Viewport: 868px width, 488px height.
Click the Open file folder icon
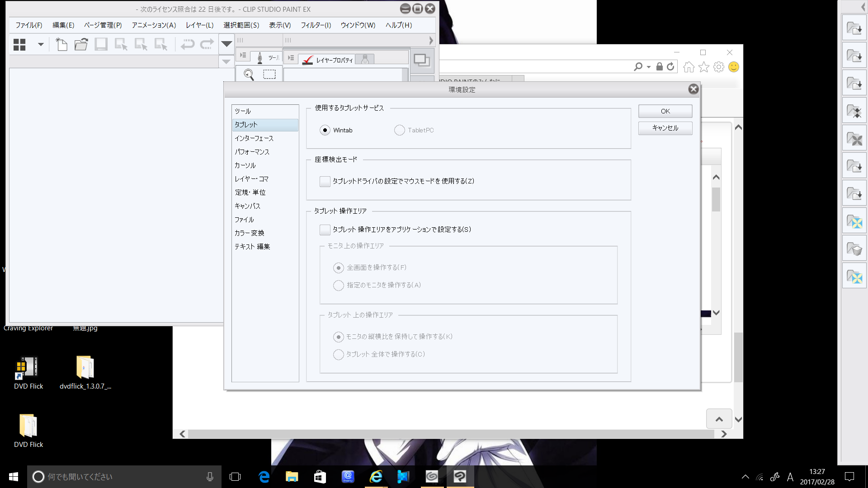(x=81, y=44)
